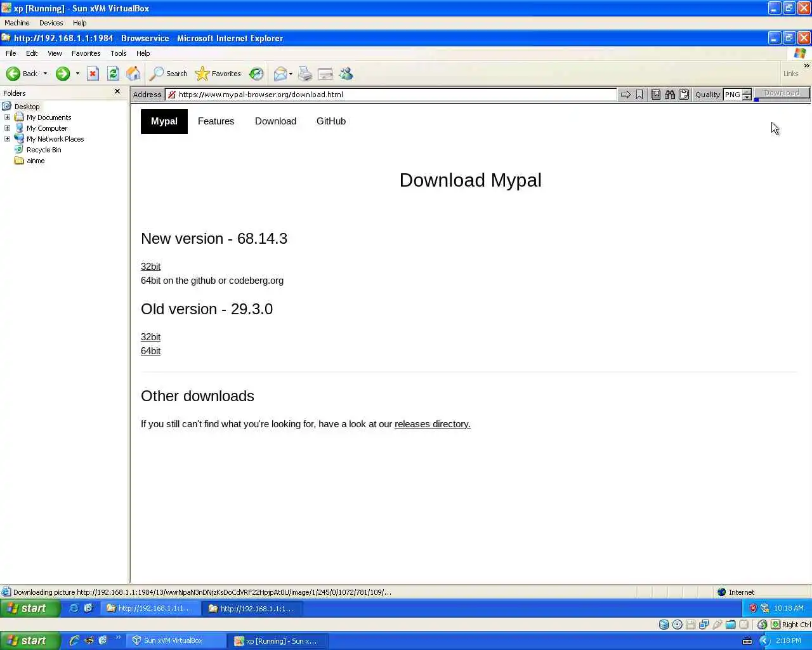
Task: Select the ainme folder in tree
Action: 36,161
